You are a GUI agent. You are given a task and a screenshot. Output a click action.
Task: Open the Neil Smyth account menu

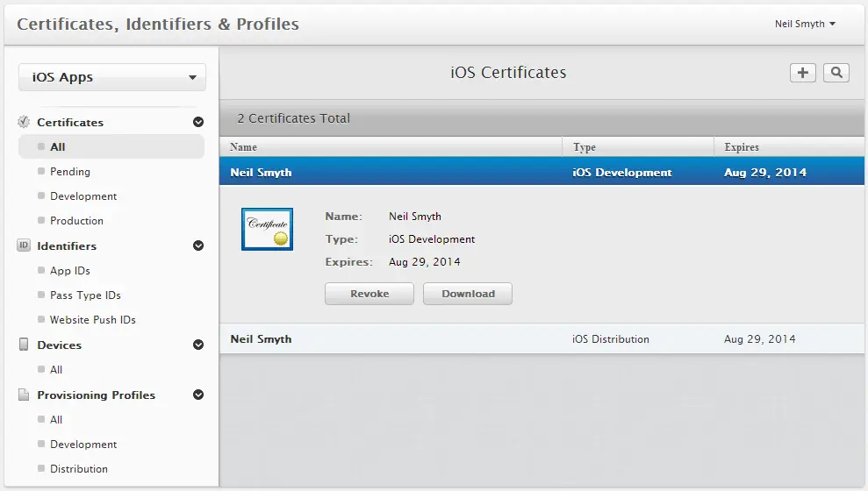[x=805, y=24]
